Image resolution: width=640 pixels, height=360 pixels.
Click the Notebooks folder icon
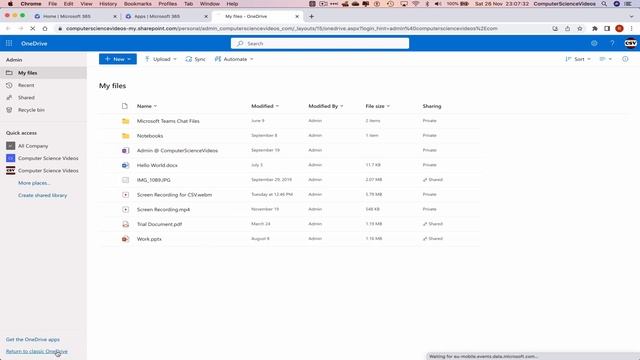tap(125, 136)
